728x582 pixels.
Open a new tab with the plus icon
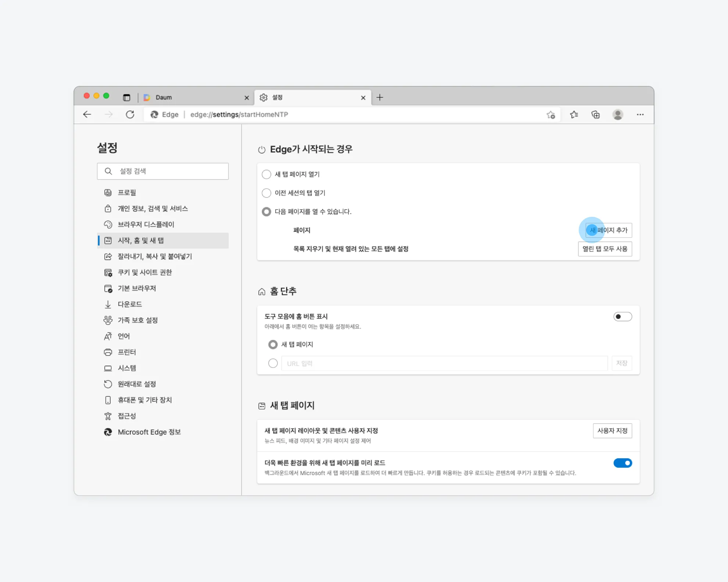pyautogui.click(x=380, y=97)
